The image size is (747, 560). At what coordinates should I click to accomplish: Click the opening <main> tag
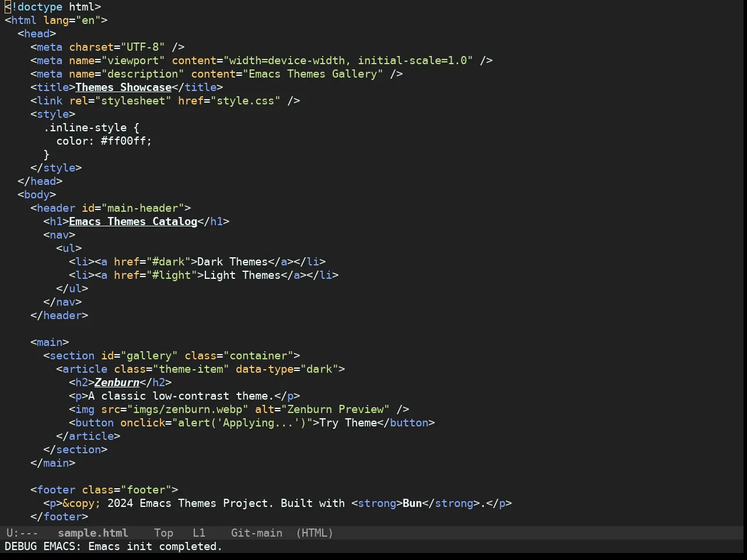click(x=50, y=342)
